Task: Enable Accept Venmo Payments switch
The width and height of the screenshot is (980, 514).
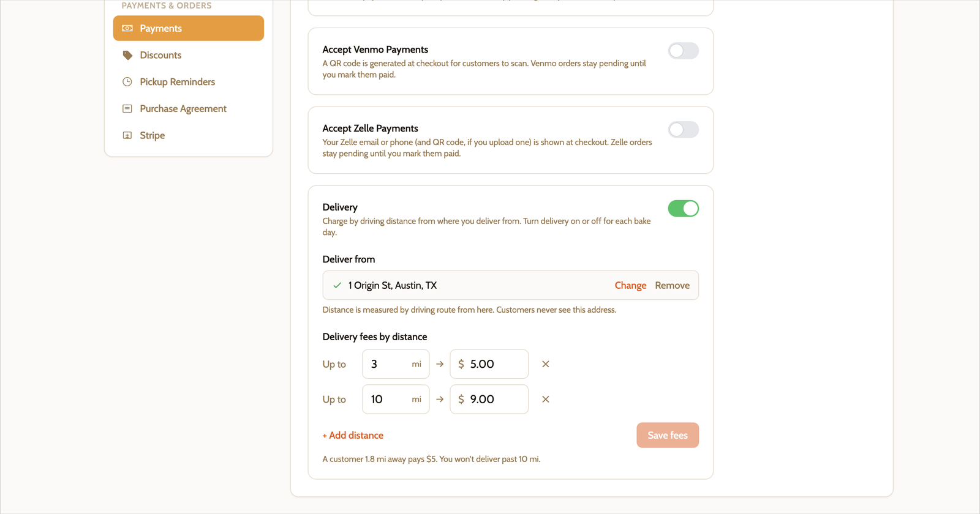Action: pyautogui.click(x=683, y=51)
